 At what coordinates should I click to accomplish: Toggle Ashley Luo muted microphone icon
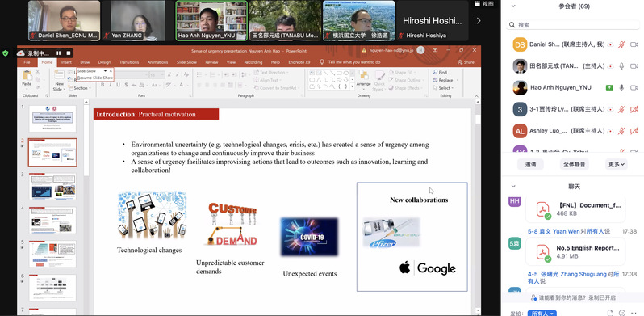click(621, 131)
